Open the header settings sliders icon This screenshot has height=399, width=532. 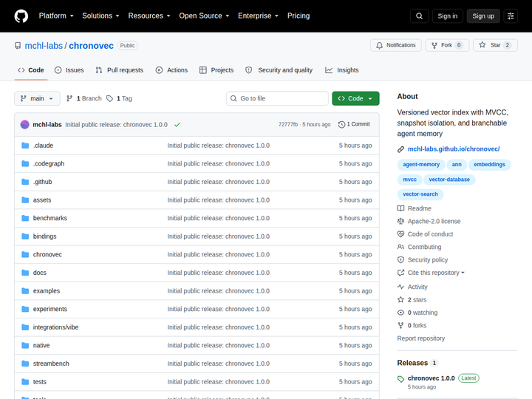[511, 16]
